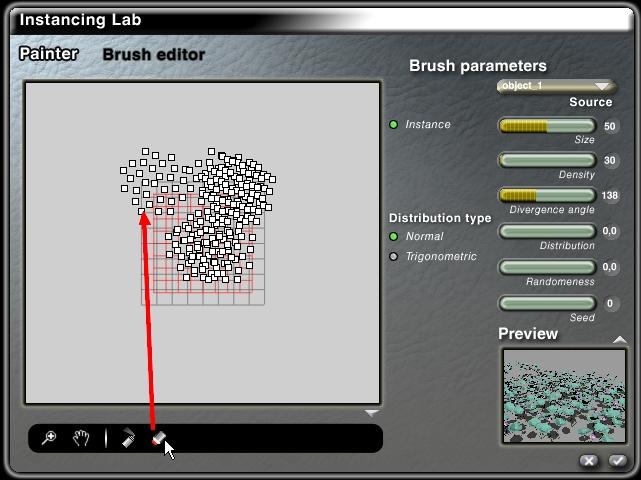The width and height of the screenshot is (641, 480).
Task: Click the Density value 30
Action: 610,160
